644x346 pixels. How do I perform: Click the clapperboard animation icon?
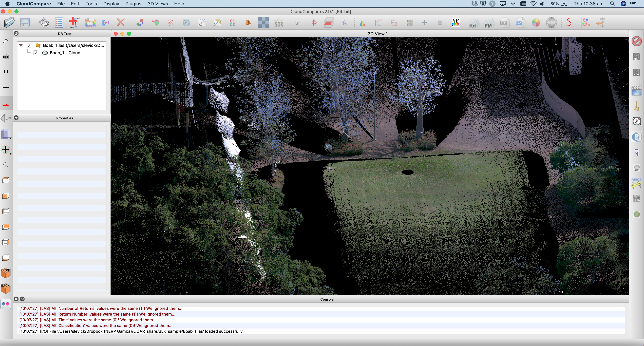point(636,90)
